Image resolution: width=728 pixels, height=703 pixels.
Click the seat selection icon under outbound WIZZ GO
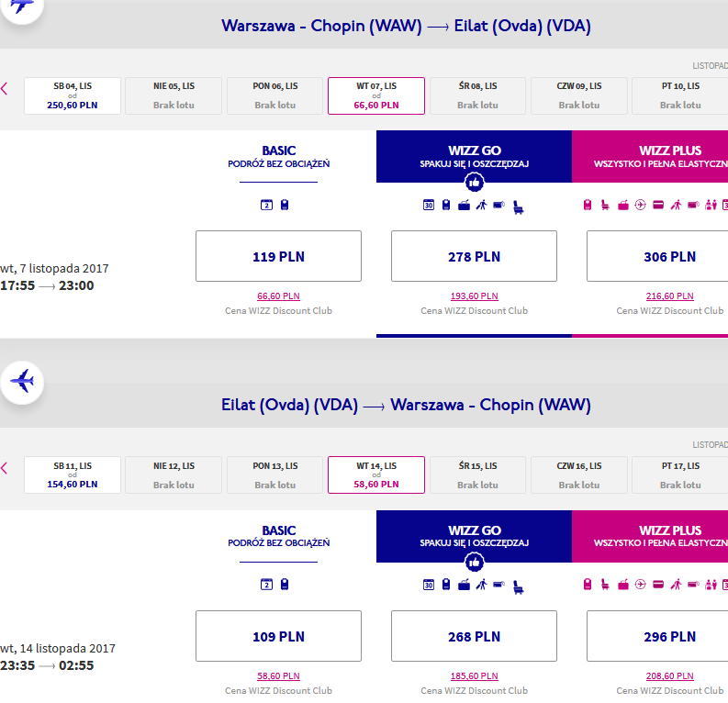coord(518,207)
